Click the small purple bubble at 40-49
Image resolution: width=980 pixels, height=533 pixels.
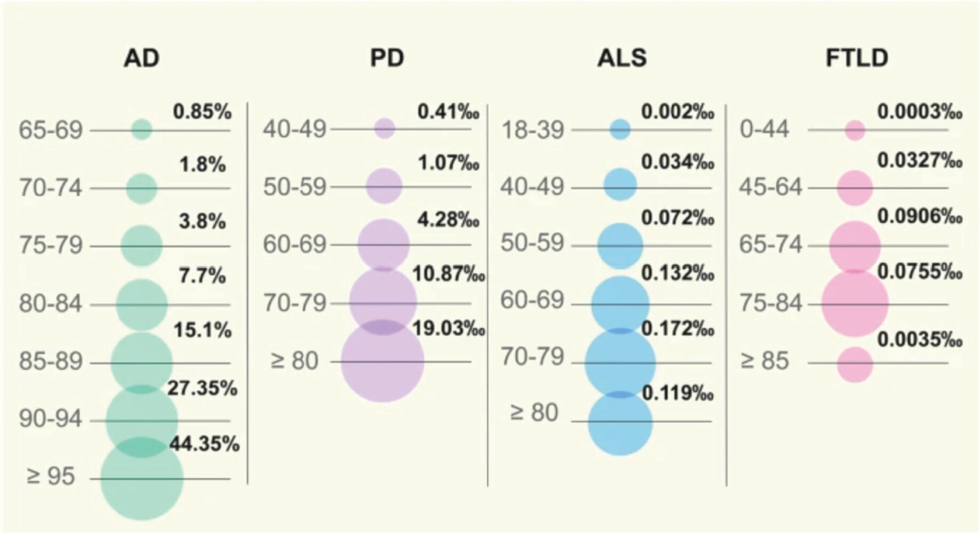click(385, 128)
